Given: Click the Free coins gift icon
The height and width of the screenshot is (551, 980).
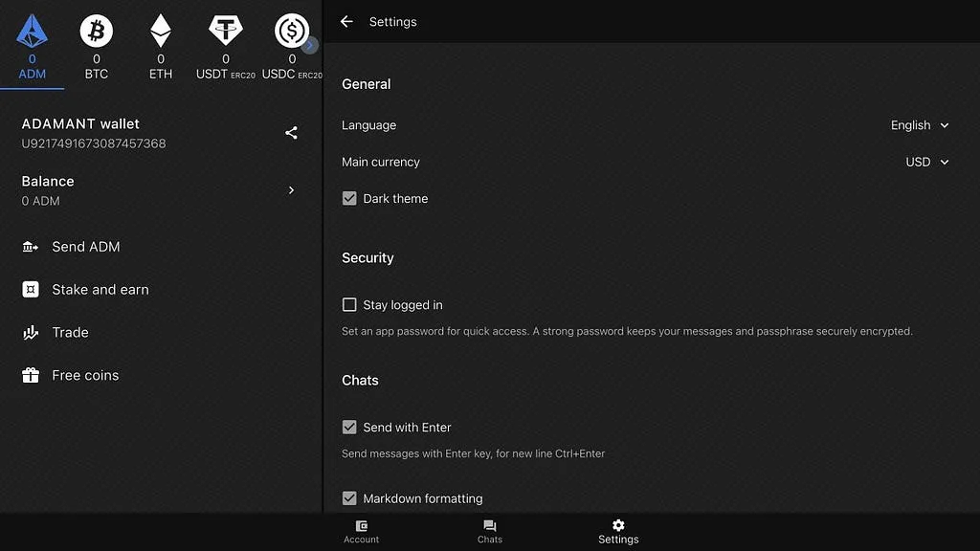Looking at the screenshot, I should [30, 375].
